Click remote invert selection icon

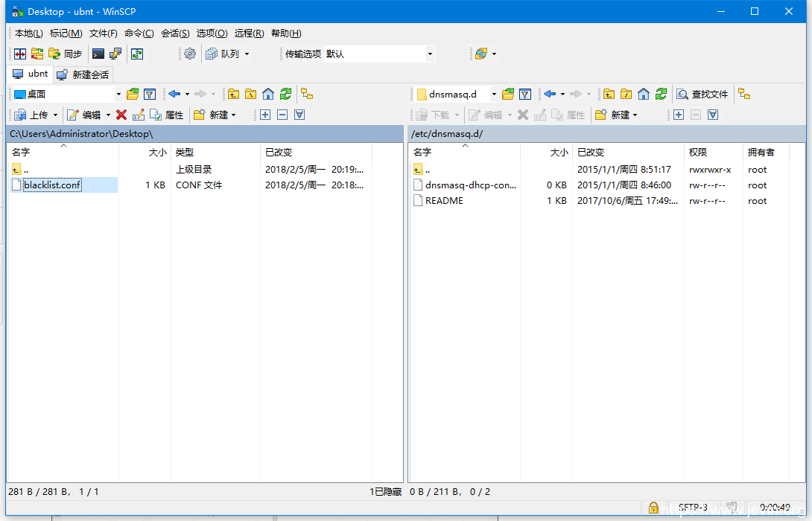(x=713, y=115)
